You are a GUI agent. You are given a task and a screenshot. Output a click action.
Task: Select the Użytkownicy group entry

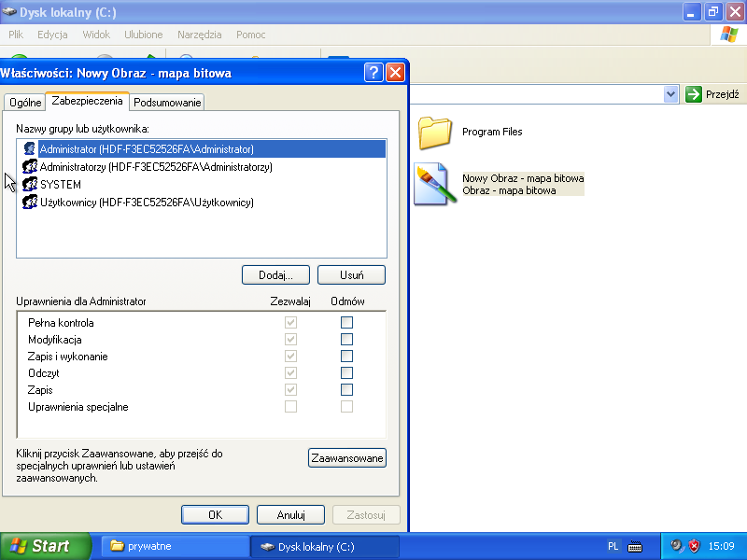point(146,203)
